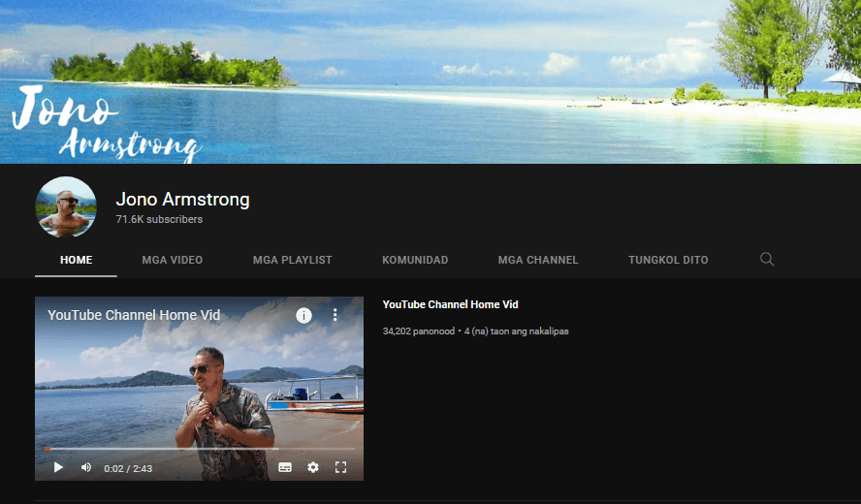Screen dimensions: 861x504
Task: Select the HOME tab
Action: tap(77, 260)
